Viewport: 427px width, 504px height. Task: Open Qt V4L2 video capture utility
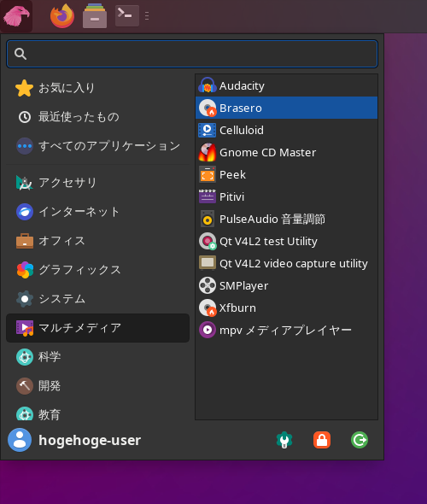pos(286,263)
